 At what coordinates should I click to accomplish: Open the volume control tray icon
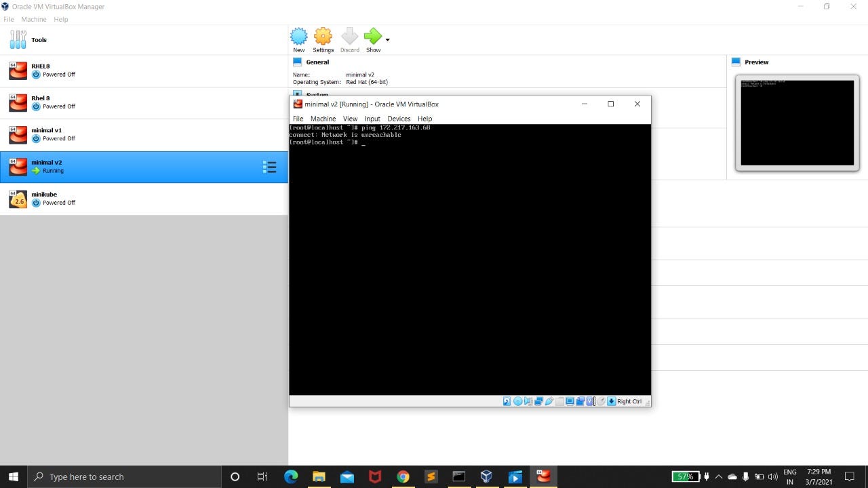(x=772, y=476)
